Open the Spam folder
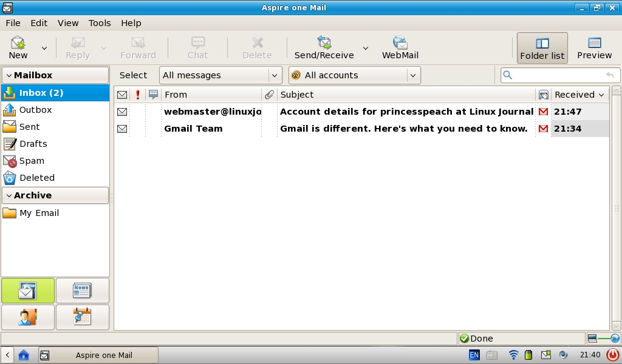The width and height of the screenshot is (622, 364). (x=32, y=161)
